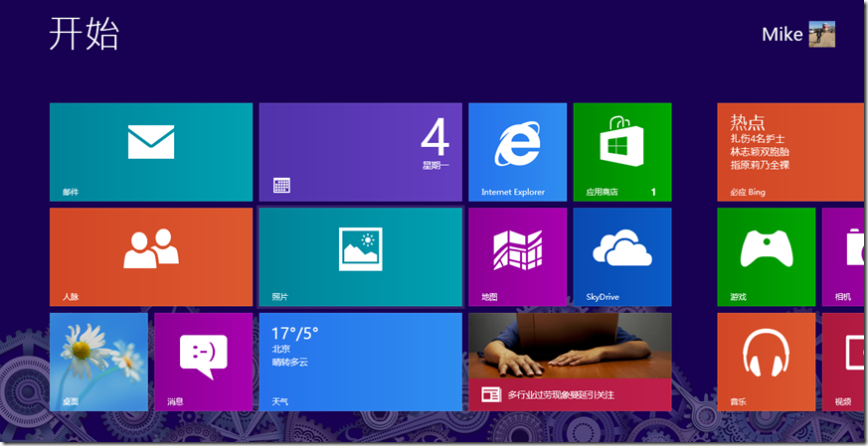
Task: Click the 扎伤4名护士 headline
Action: (758, 138)
